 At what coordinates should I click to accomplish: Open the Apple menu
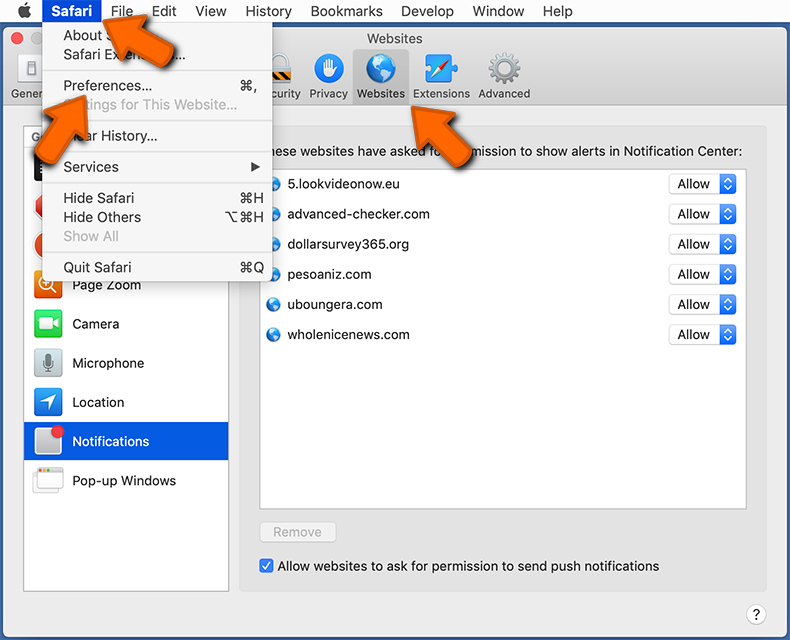click(24, 11)
